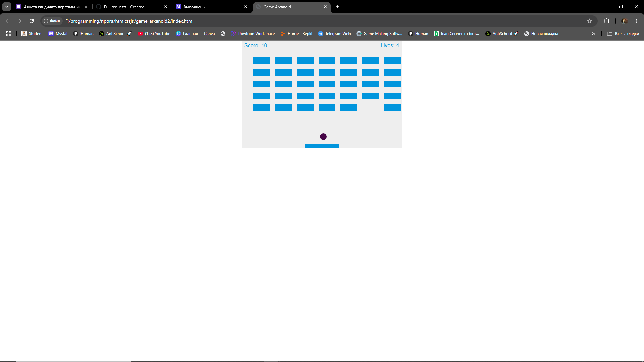Open the Home - Replit bookmark
This screenshot has width=644, height=362.
coord(297,34)
